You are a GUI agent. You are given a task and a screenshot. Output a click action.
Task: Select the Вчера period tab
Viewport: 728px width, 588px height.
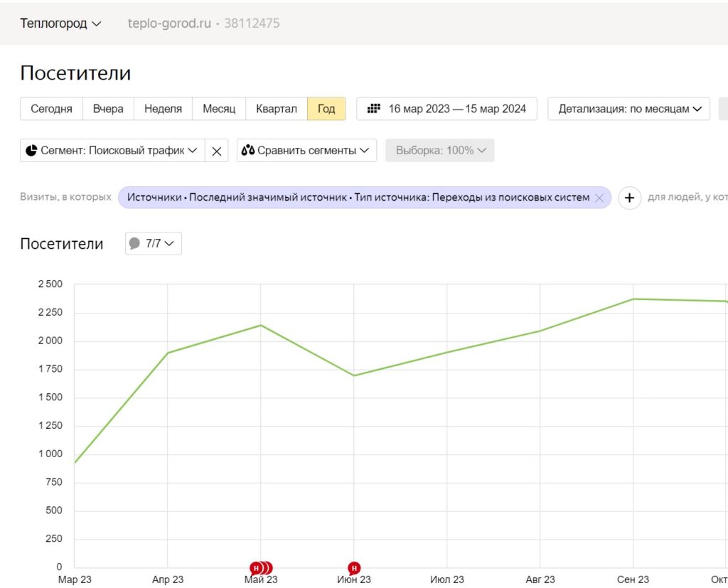(108, 109)
